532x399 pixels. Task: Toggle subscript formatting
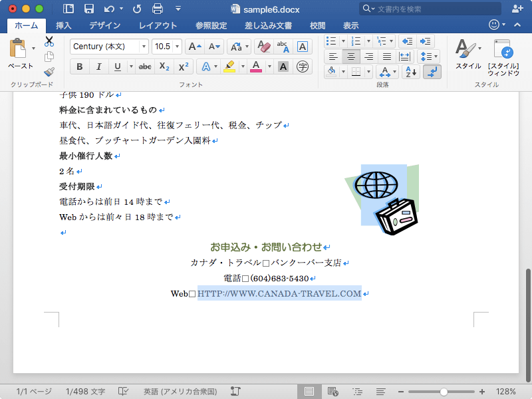[164, 66]
